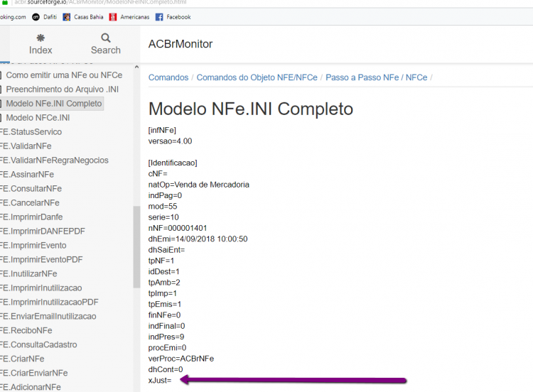Click the 'dhEmi=14/09/2018 10:00:50' line
533x392 pixels.
[198, 239]
